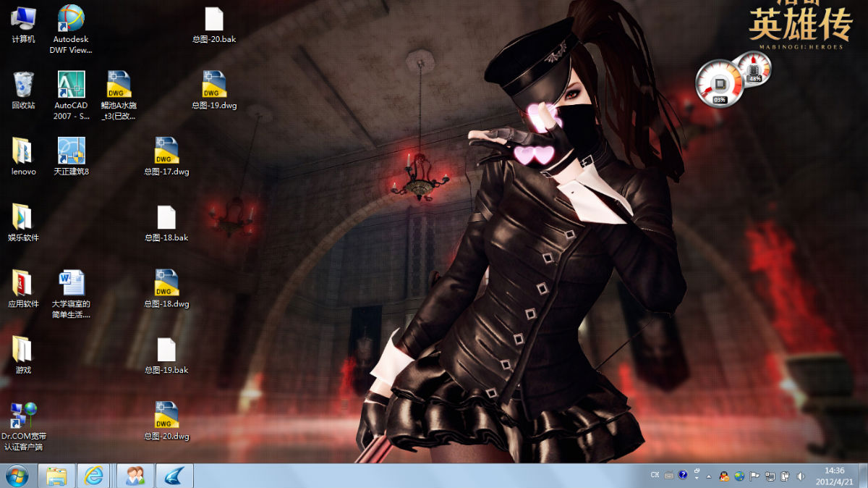Click the memory usage gadget dial
The image size is (868, 488).
pyautogui.click(x=754, y=70)
